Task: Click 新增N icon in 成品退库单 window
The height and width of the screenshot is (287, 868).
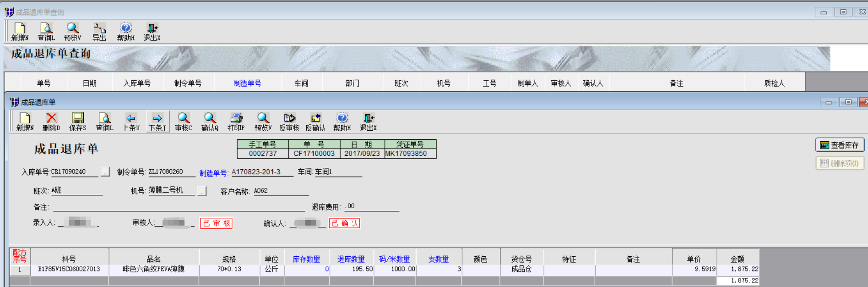Action: [x=25, y=122]
